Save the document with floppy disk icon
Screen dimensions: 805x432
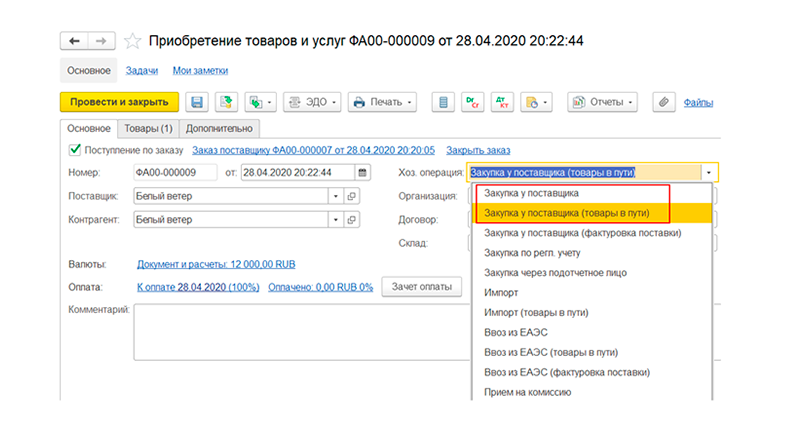point(197,102)
